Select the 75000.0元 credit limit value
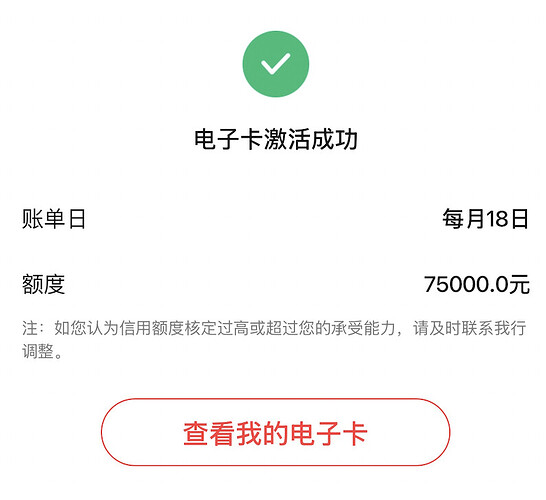Screen dimensions: 546x500 click(x=477, y=284)
